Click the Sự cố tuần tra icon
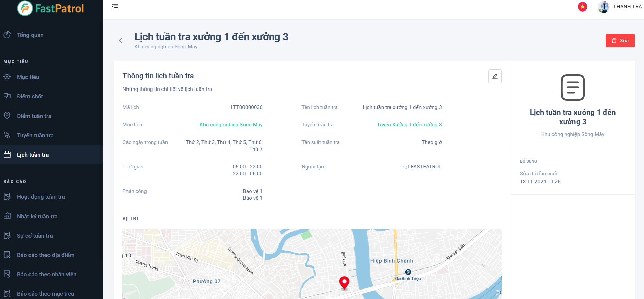This screenshot has height=299, width=644. (x=7, y=235)
